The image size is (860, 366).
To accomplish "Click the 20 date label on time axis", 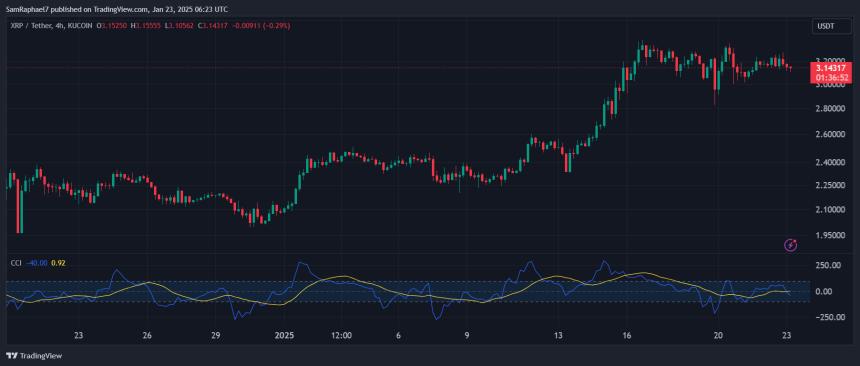I will tap(718, 335).
